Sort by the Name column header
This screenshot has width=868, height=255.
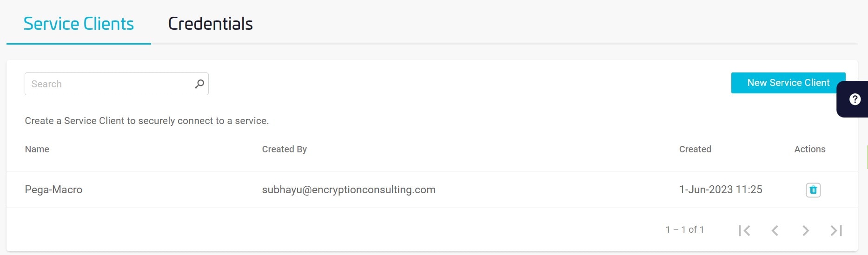click(37, 149)
